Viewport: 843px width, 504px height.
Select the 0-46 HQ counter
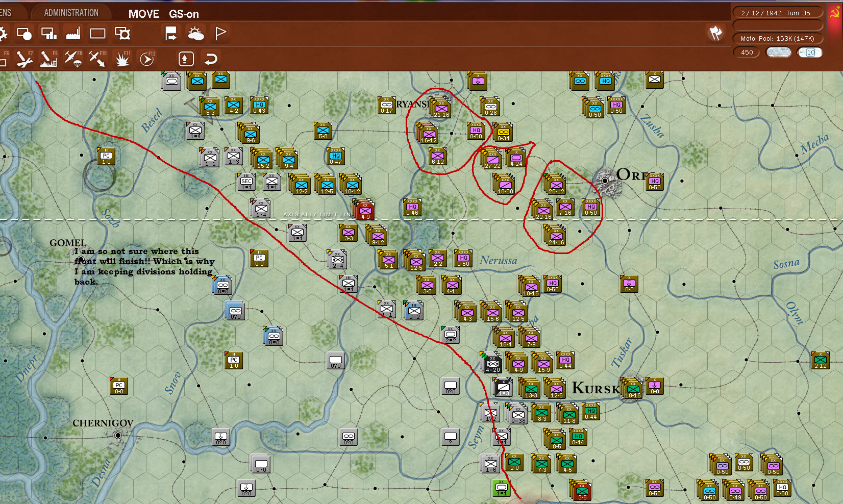412,208
